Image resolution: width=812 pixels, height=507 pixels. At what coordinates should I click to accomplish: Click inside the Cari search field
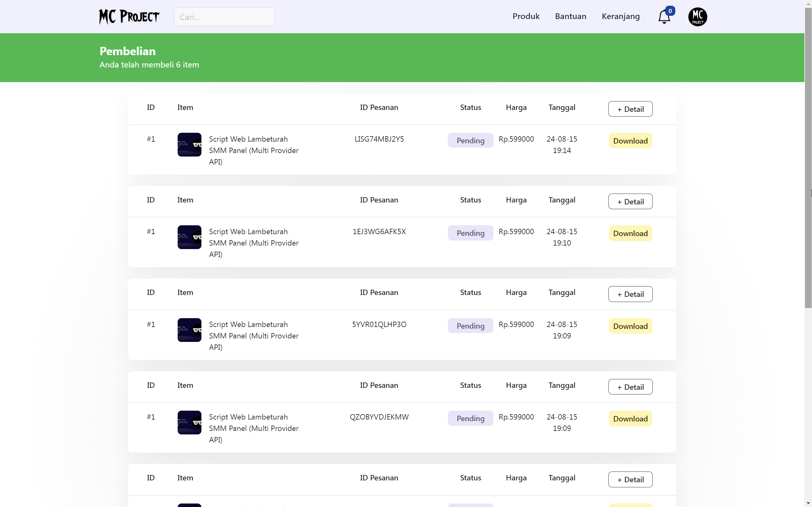pos(224,16)
